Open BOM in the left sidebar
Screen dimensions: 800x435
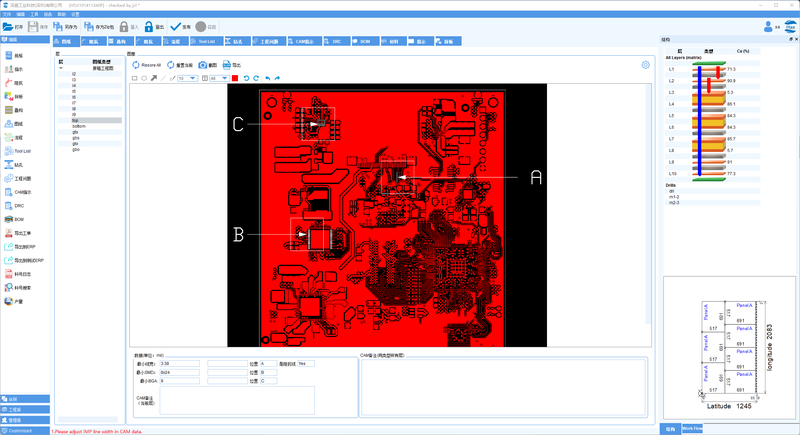coord(14,219)
